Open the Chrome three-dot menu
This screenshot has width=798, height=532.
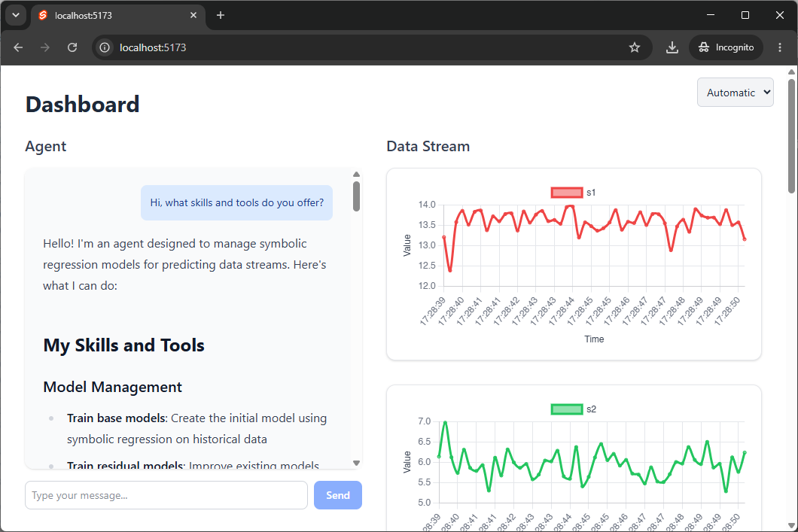(780, 47)
